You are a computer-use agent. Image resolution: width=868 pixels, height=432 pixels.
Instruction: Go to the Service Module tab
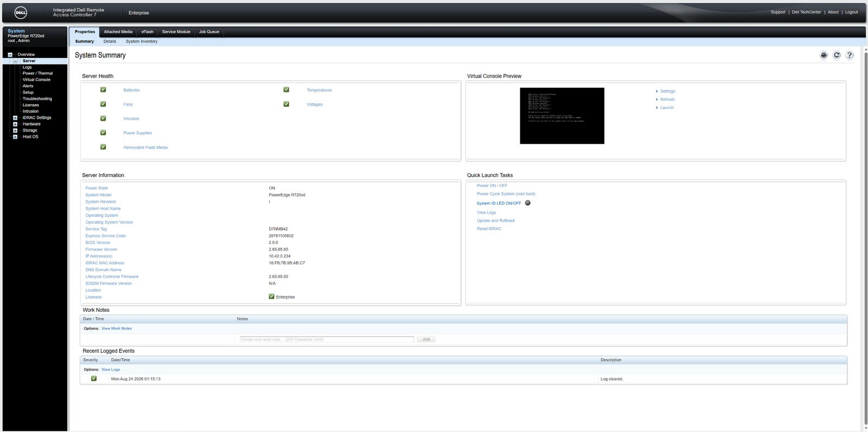coord(176,32)
